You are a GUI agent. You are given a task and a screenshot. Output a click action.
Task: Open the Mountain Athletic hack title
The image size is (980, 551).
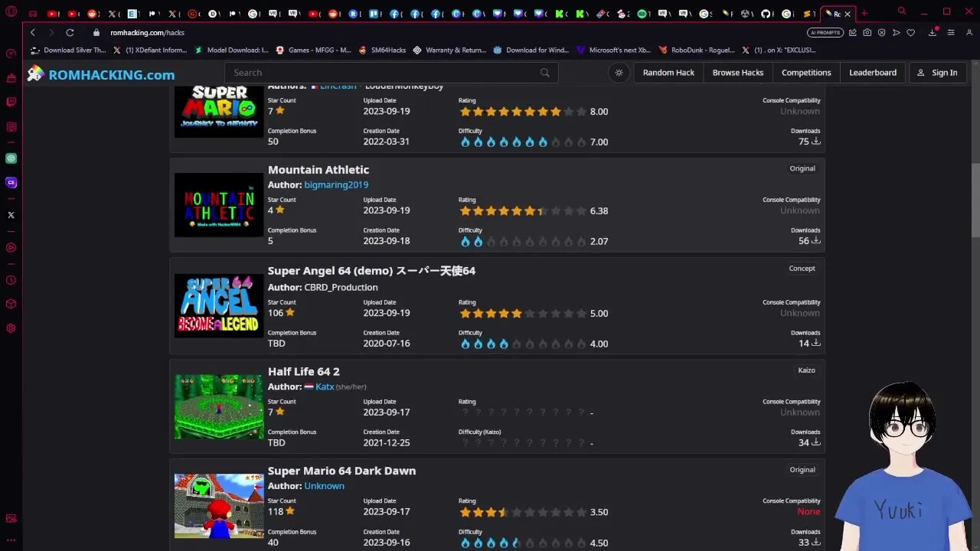pyautogui.click(x=318, y=170)
